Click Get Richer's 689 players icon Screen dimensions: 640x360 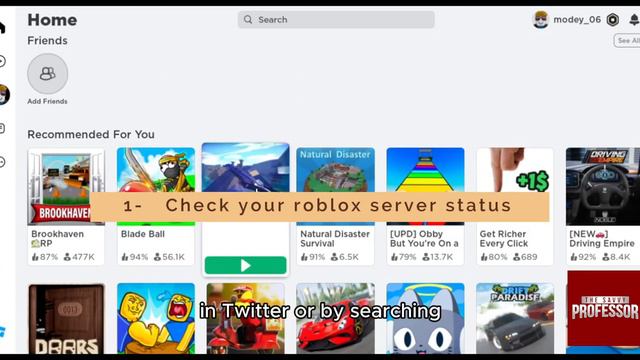516,257
